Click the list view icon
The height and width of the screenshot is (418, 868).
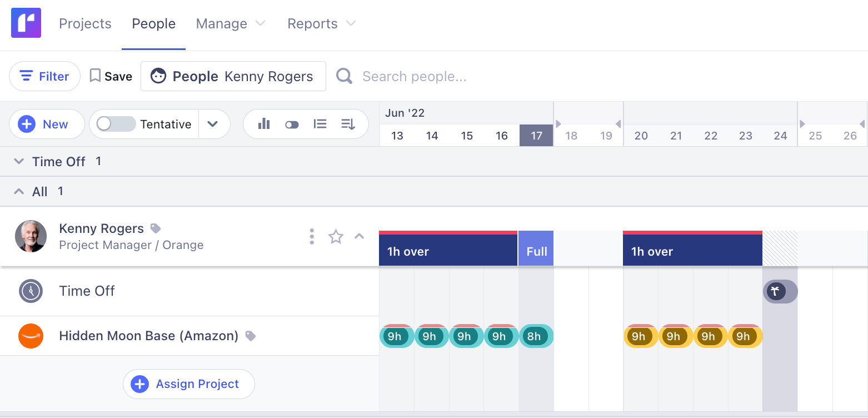tap(320, 124)
